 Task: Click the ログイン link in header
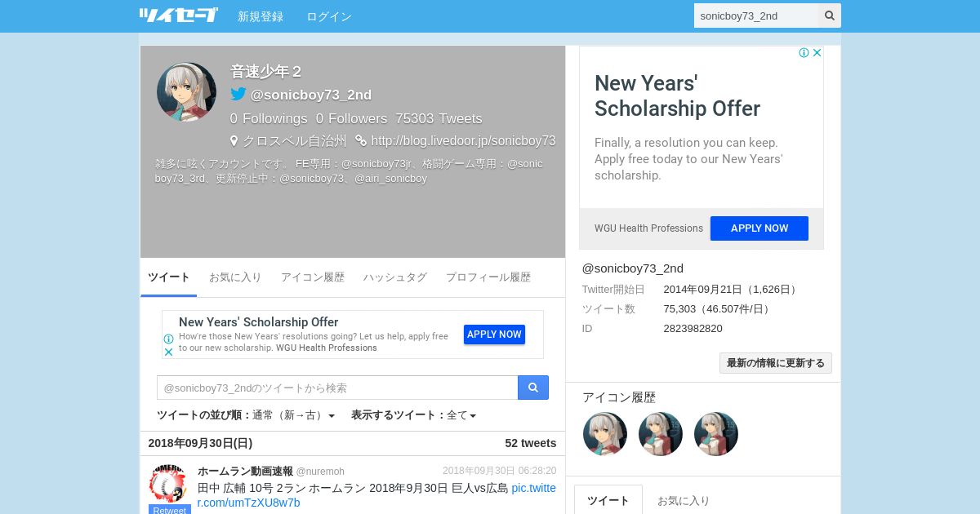click(329, 16)
